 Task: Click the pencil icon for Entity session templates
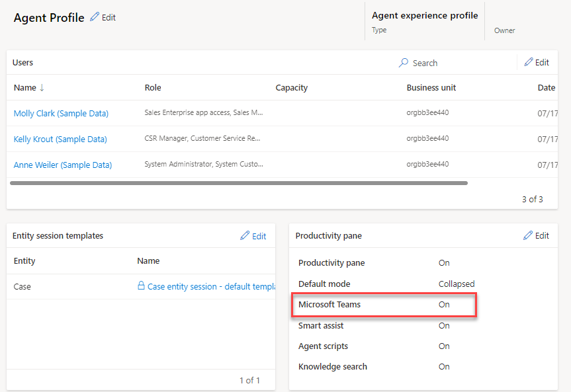[245, 235]
